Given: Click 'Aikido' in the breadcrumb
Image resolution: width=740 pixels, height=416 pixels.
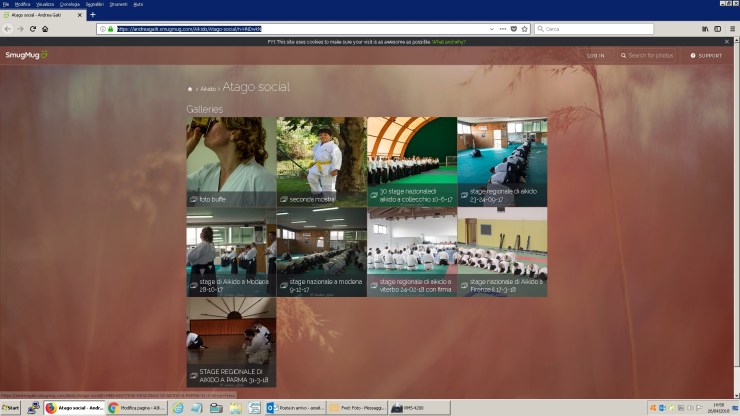Looking at the screenshot, I should click(208, 89).
